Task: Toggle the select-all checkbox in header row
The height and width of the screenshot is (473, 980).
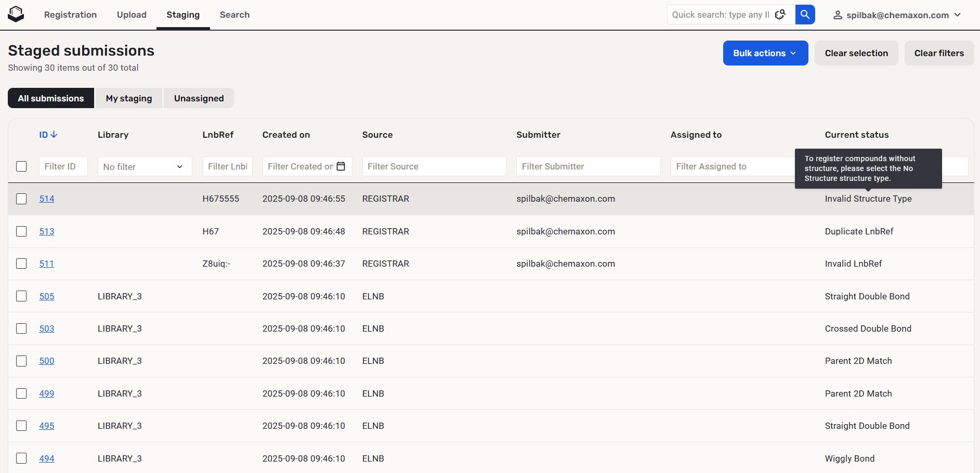Action: [x=21, y=166]
